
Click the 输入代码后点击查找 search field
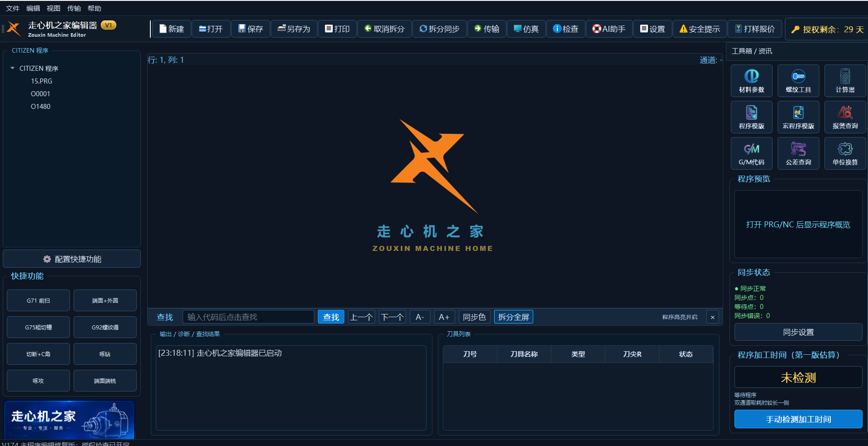[248, 317]
